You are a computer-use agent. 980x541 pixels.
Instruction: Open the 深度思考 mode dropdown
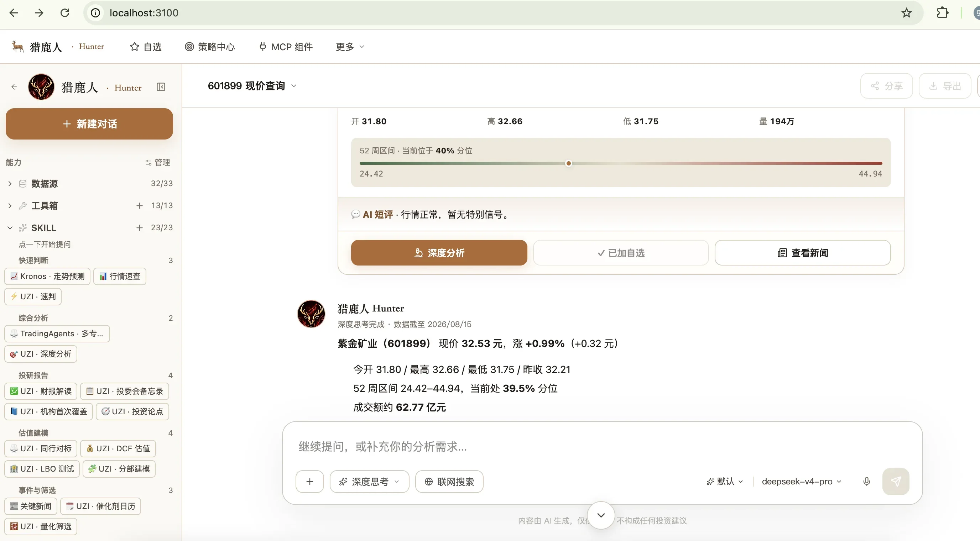(369, 482)
